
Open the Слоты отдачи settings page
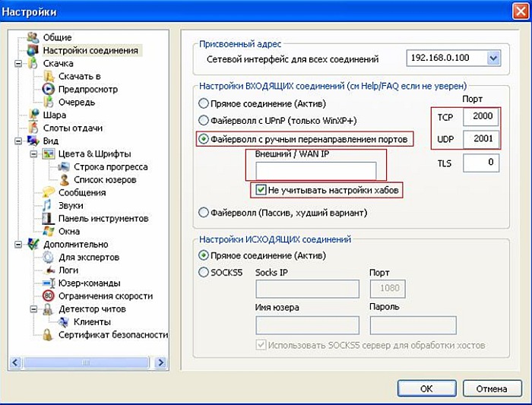[72, 128]
